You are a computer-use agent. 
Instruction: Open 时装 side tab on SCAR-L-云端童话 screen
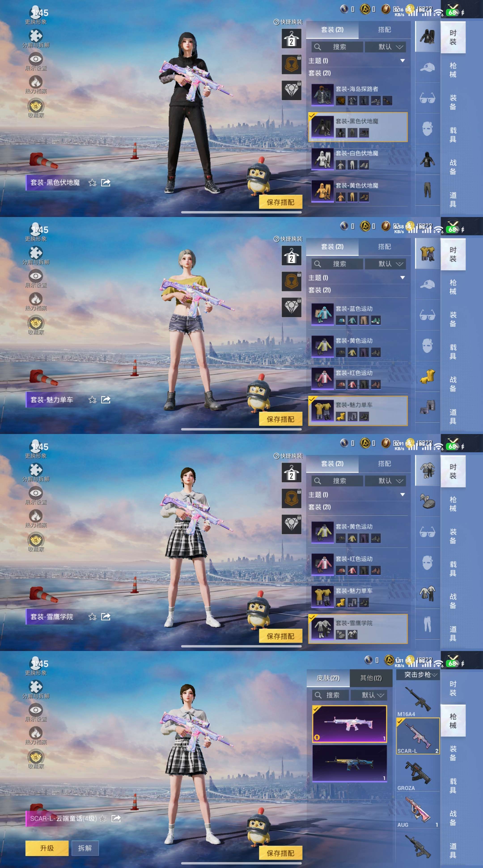[x=453, y=688]
